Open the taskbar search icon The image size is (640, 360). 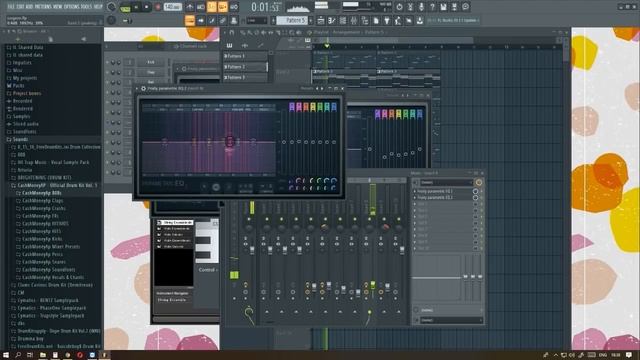[x=18, y=355]
